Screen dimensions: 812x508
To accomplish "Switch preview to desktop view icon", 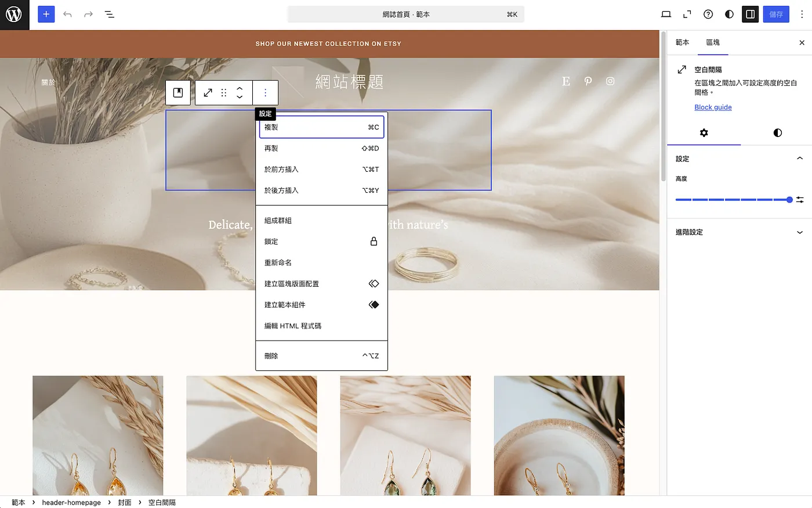I will click(666, 15).
